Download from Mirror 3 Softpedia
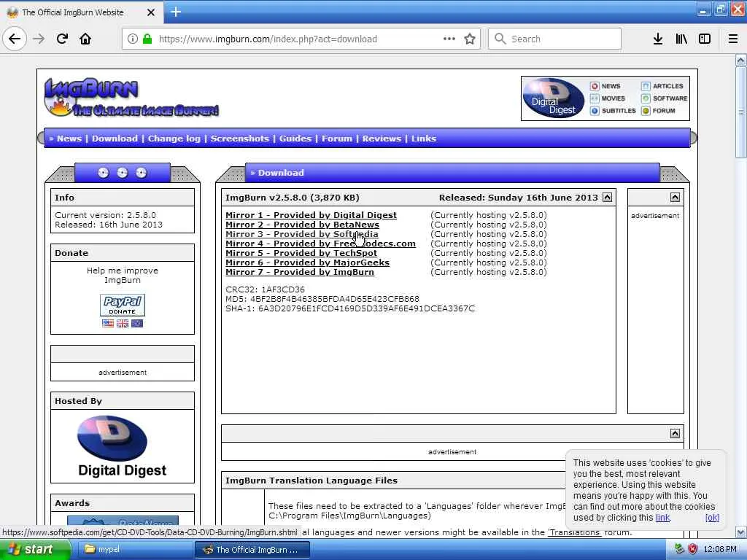The image size is (747, 560). pyautogui.click(x=301, y=234)
